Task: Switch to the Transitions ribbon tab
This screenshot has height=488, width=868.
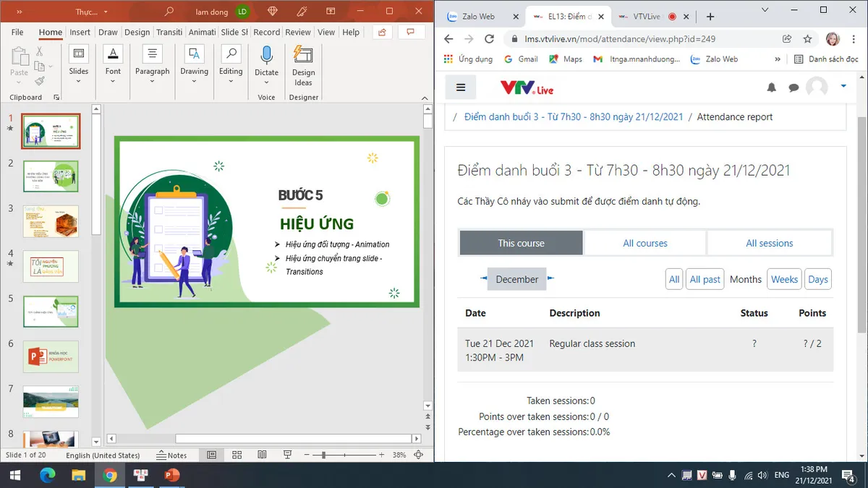Action: click(x=169, y=32)
